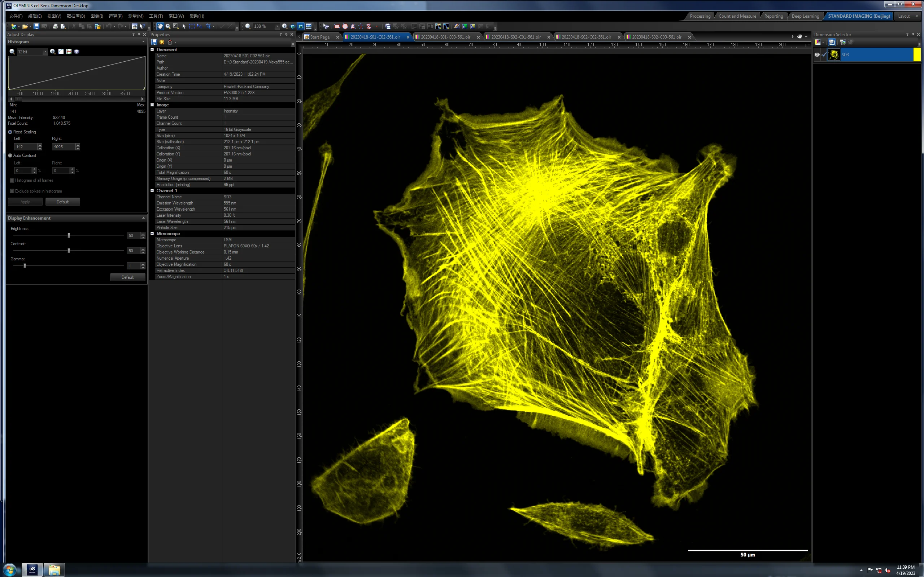This screenshot has width=924, height=577.
Task: Toggle the SD3 channel eye visibility icon
Action: click(817, 54)
